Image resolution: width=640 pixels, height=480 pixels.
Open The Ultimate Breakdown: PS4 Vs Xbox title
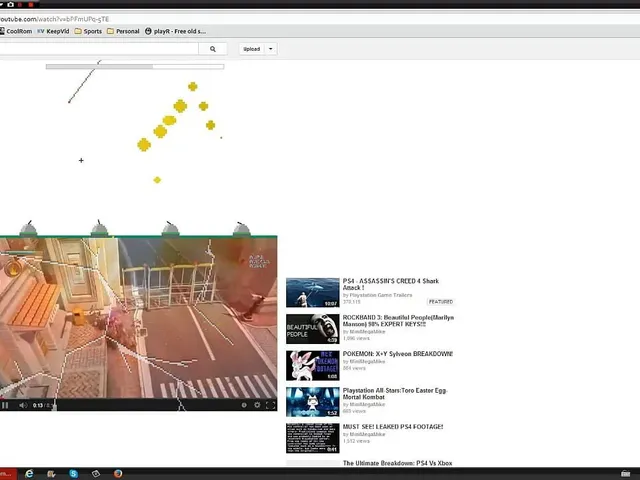click(398, 463)
